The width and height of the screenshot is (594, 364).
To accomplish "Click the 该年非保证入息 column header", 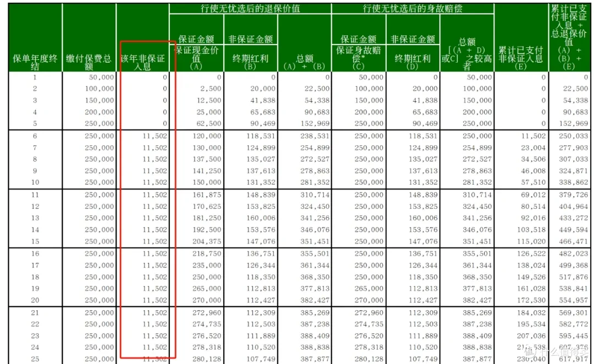I will tap(143, 62).
